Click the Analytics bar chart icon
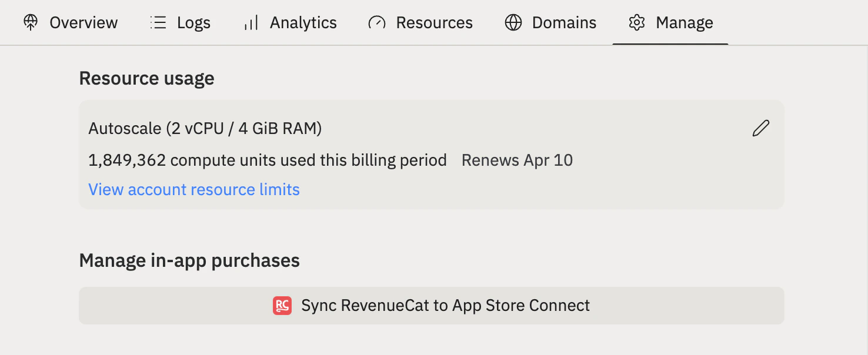The height and width of the screenshot is (355, 868). coord(251,24)
